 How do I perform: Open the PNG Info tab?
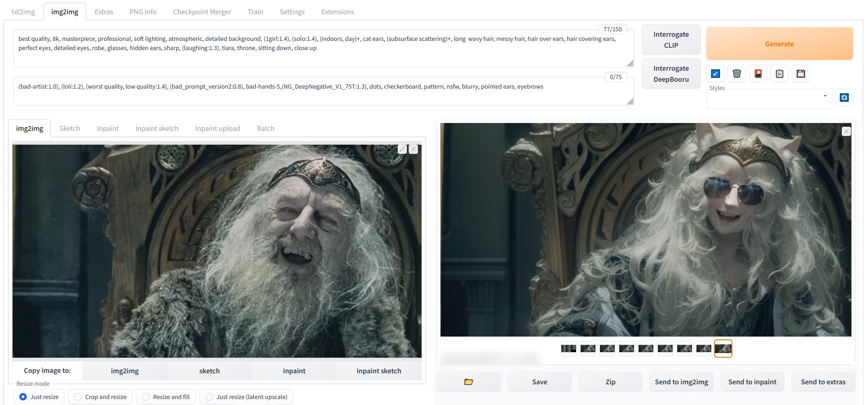143,12
